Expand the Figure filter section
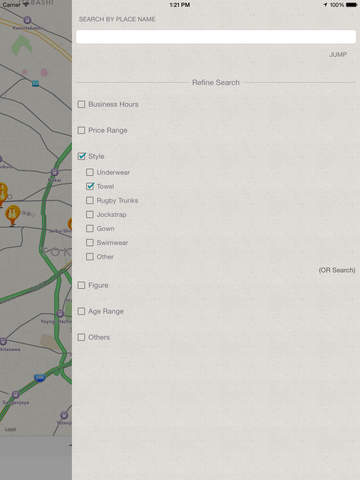360x480 pixels. tap(81, 285)
